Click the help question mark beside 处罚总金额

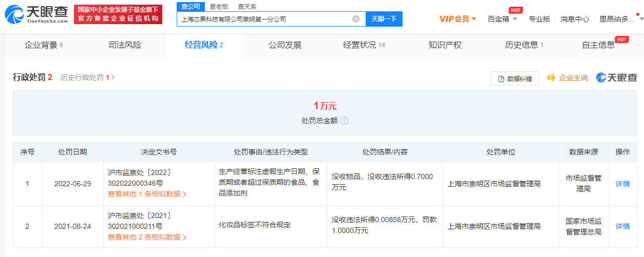[x=344, y=121]
